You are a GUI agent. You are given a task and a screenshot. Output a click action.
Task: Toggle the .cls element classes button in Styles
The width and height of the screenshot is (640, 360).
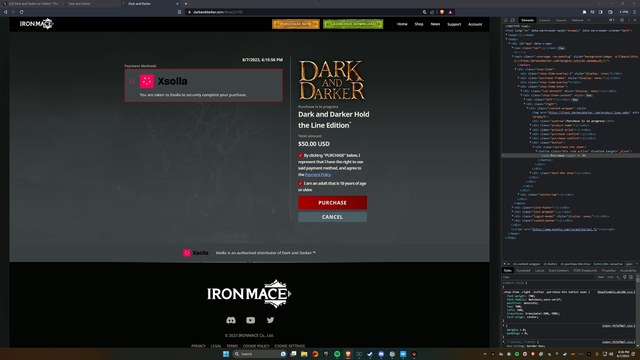pyautogui.click(x=610, y=277)
